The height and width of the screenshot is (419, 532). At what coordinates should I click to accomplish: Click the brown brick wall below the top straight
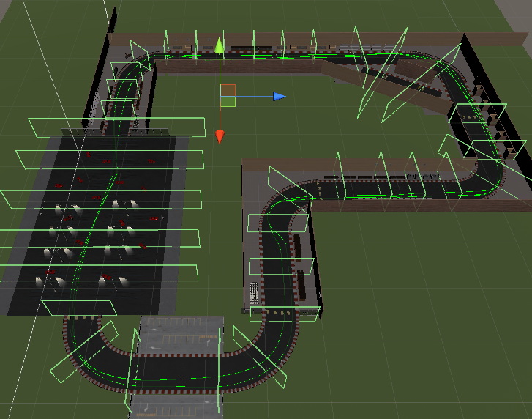click(x=241, y=67)
